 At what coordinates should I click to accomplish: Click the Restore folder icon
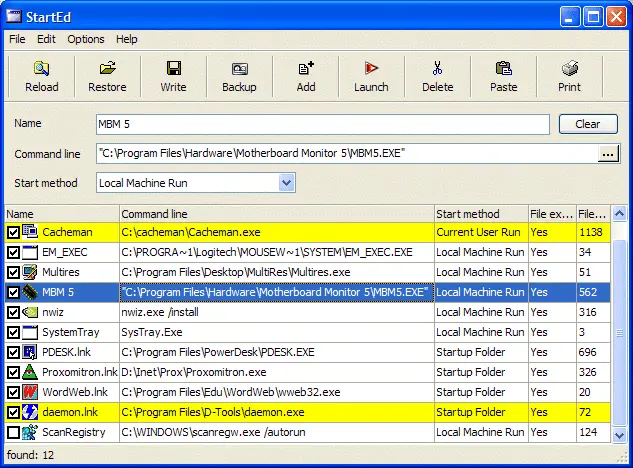click(x=107, y=69)
